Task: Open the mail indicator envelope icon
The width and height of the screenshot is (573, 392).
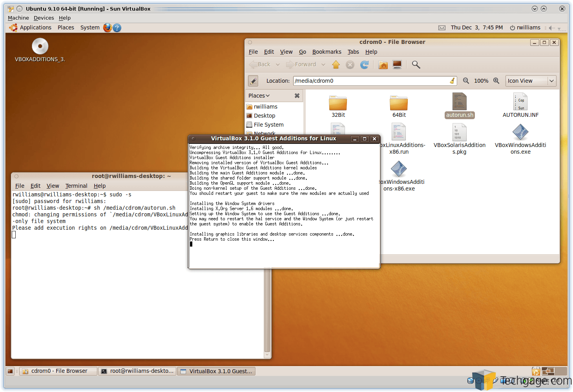Action: (x=442, y=28)
